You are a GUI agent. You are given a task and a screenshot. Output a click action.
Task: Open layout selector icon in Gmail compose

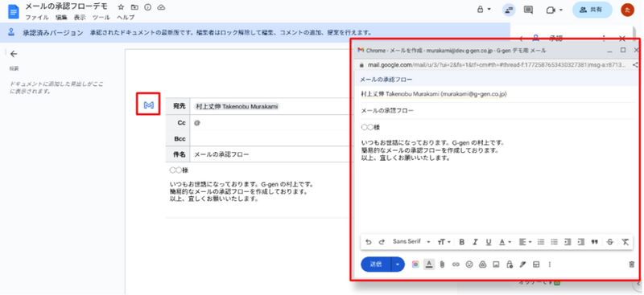pyautogui.click(x=535, y=264)
